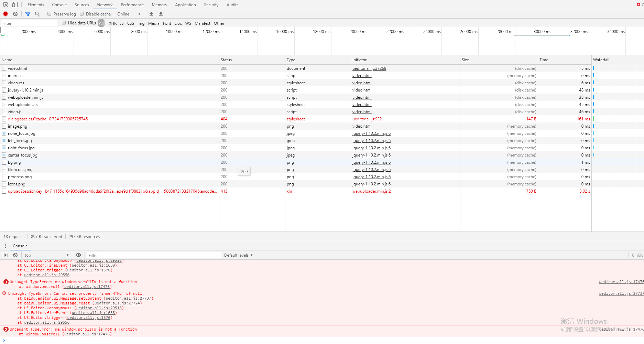644x344 pixels.
Task: Toggle the device toolbar icon
Action: point(15,4)
